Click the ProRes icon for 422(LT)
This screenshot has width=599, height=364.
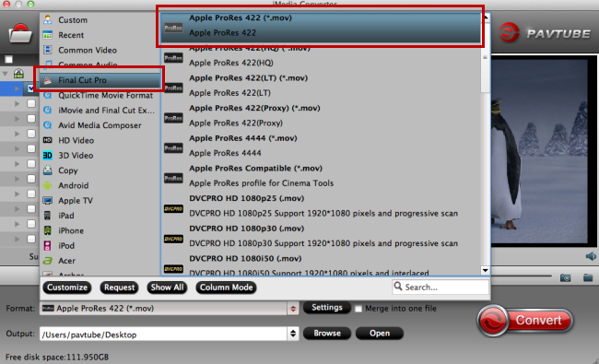173,88
